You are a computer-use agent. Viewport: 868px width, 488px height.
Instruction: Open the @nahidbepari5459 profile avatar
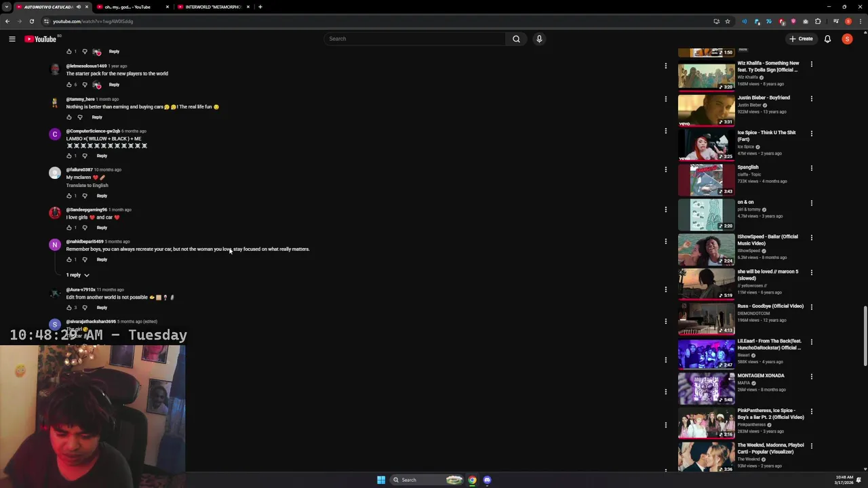click(x=55, y=245)
